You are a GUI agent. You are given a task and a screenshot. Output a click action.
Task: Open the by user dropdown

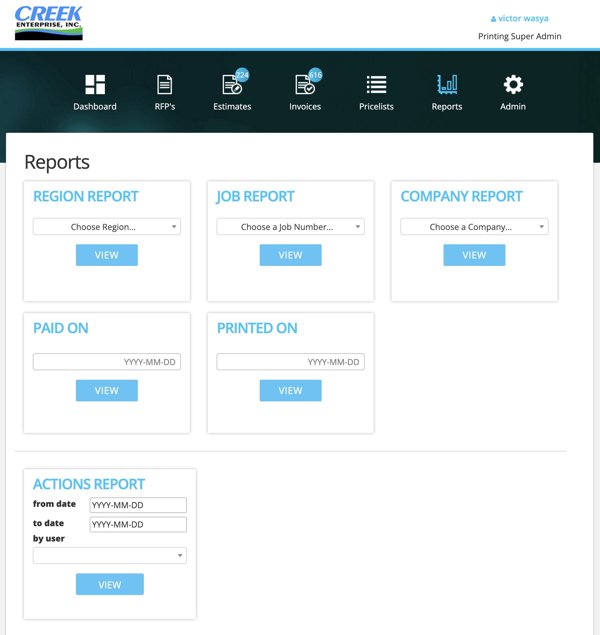[110, 555]
